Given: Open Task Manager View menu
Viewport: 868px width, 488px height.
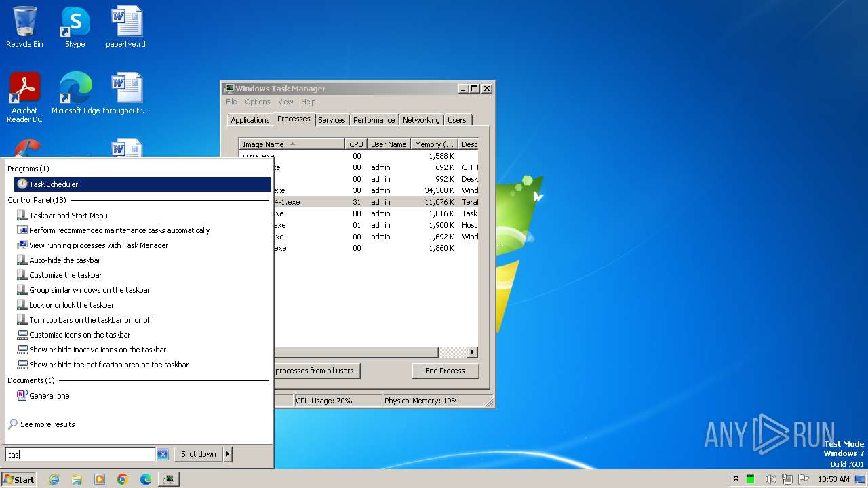Looking at the screenshot, I should click(x=285, y=102).
